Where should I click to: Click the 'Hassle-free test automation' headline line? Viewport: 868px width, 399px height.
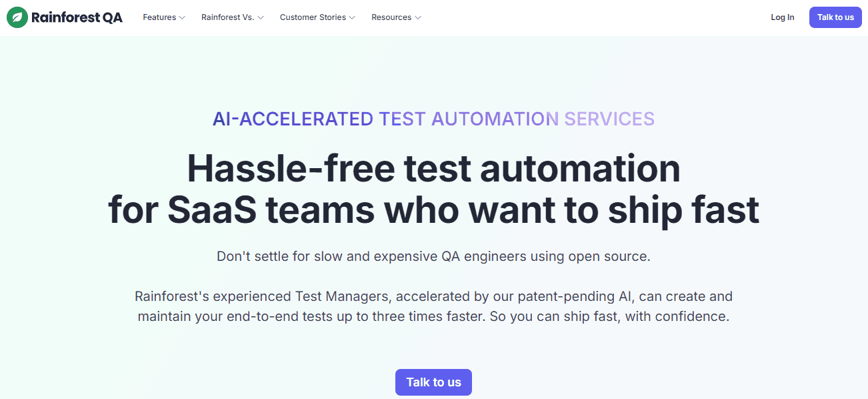[x=433, y=168]
